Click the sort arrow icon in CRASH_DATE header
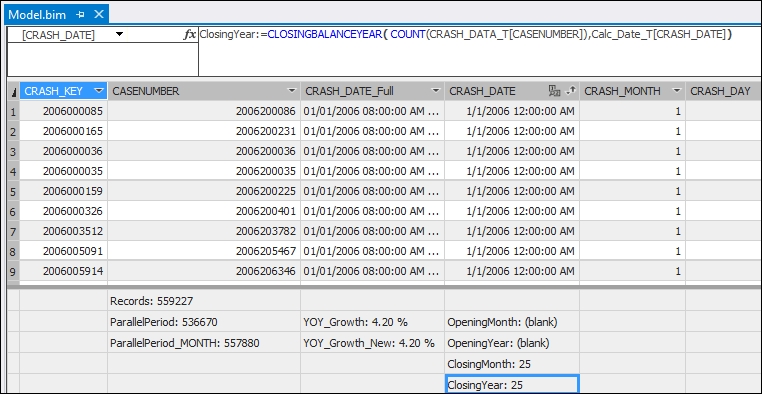The image size is (762, 394). [x=572, y=90]
